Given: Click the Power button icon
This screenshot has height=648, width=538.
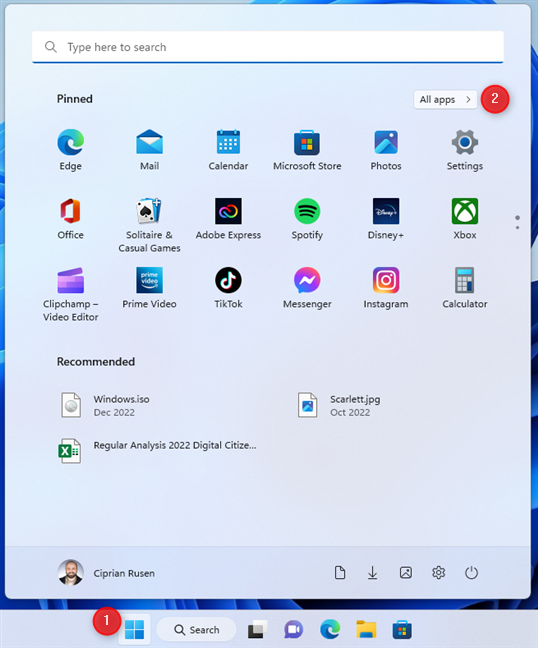Looking at the screenshot, I should pos(471,573).
